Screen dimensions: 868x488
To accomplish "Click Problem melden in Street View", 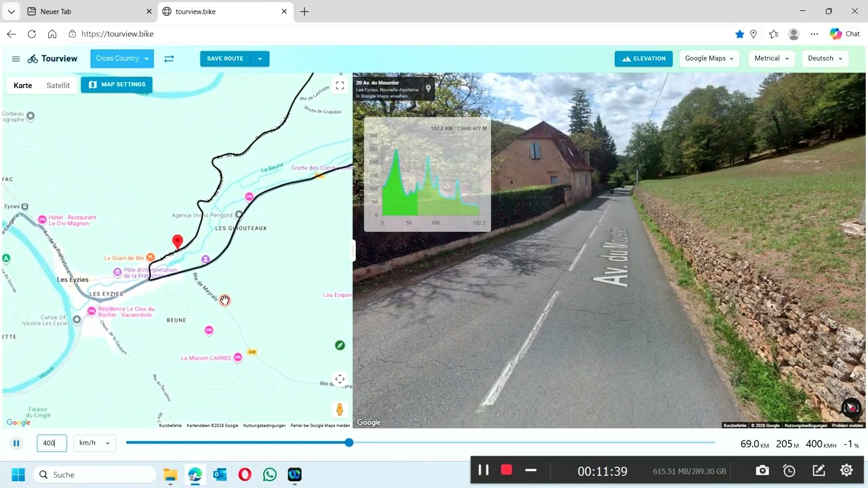I will [848, 426].
